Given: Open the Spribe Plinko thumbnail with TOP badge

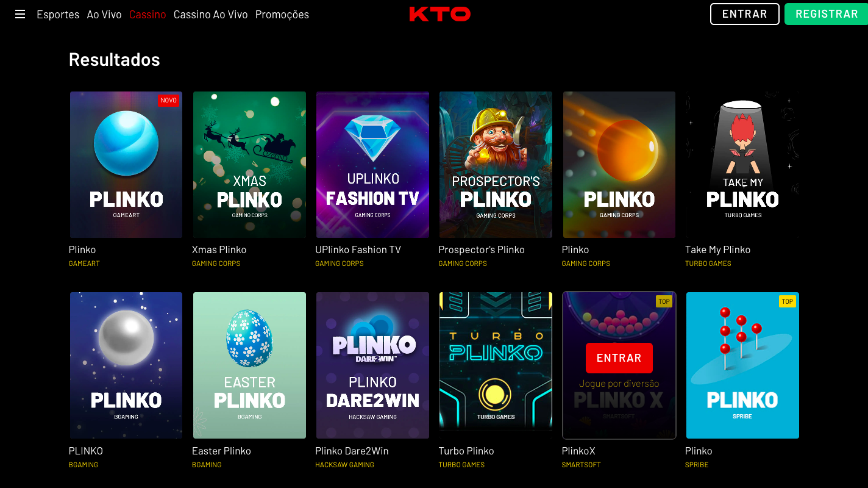Looking at the screenshot, I should [742, 365].
